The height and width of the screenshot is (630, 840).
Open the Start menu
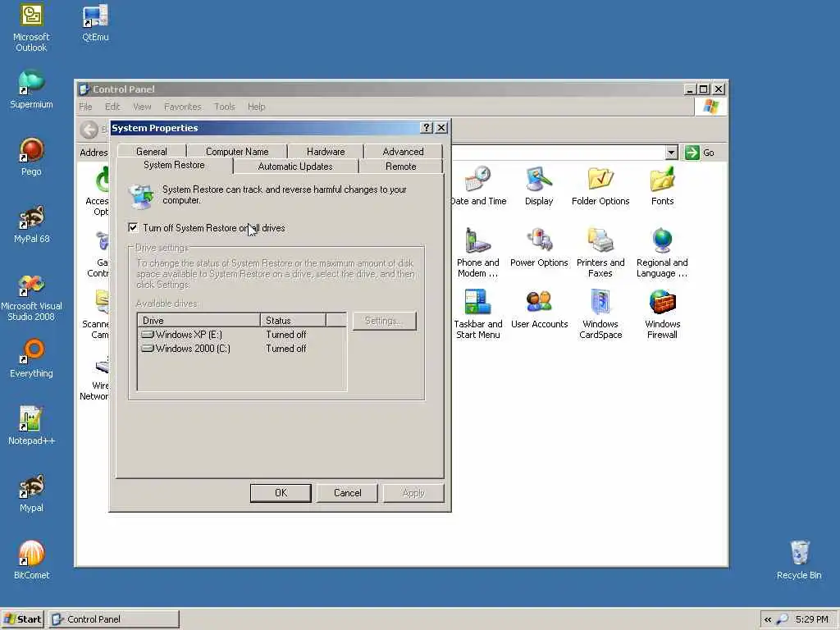(x=22, y=619)
